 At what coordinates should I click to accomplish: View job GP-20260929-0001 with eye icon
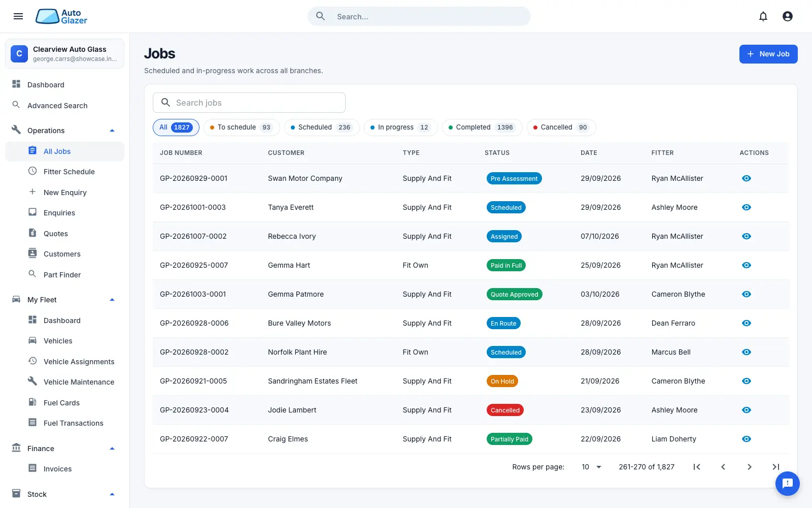pos(746,178)
